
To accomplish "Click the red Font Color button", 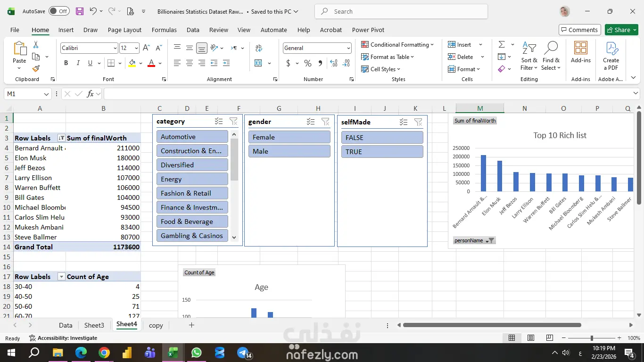I will pyautogui.click(x=151, y=63).
